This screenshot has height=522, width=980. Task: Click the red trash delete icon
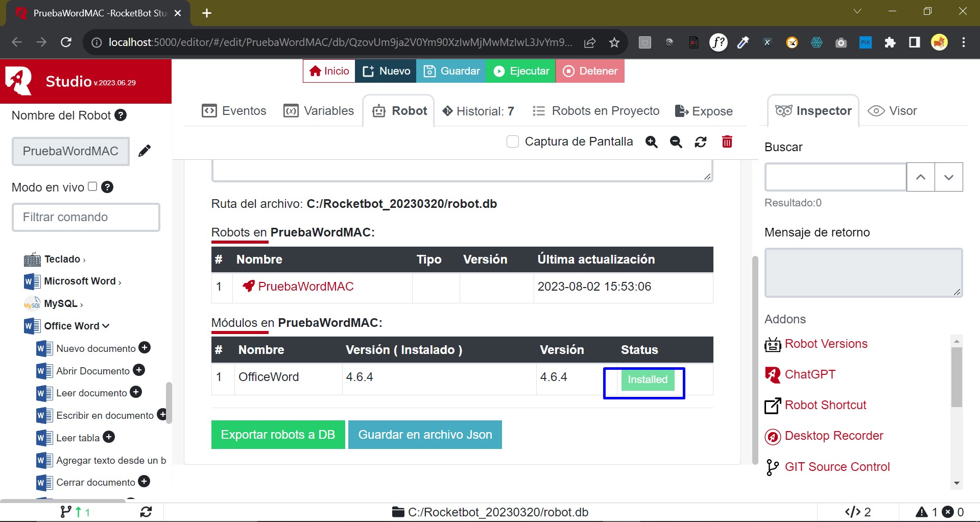[727, 141]
